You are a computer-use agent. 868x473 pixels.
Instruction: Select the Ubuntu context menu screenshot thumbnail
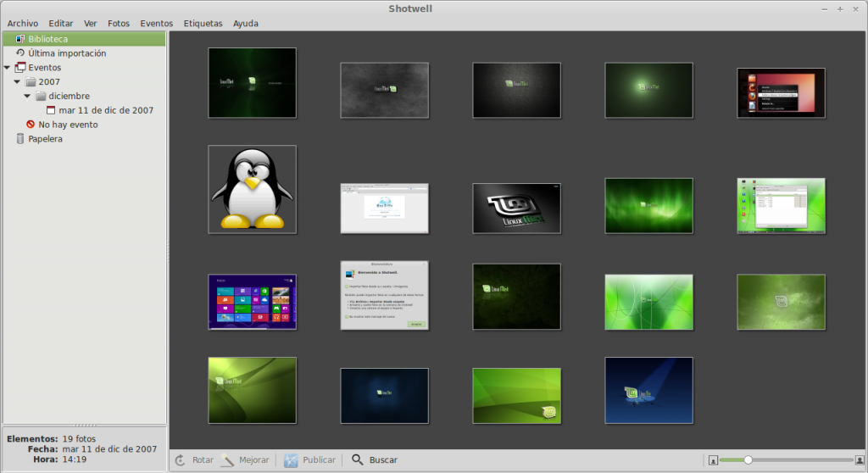[781, 93]
